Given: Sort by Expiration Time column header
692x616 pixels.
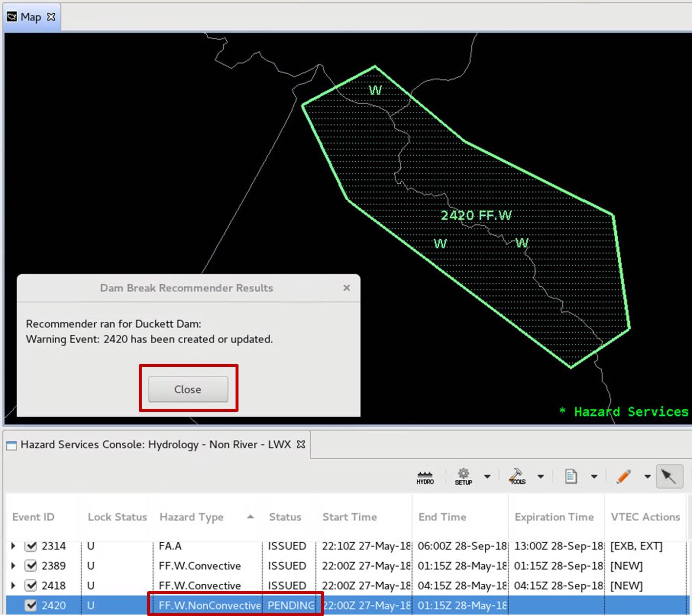Looking at the screenshot, I should [554, 517].
